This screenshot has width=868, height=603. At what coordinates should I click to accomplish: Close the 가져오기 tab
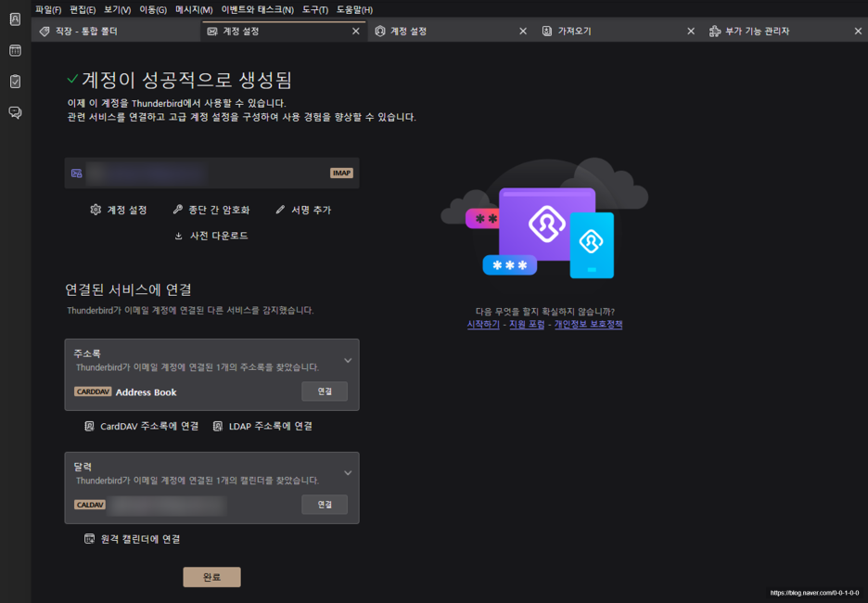(x=691, y=32)
